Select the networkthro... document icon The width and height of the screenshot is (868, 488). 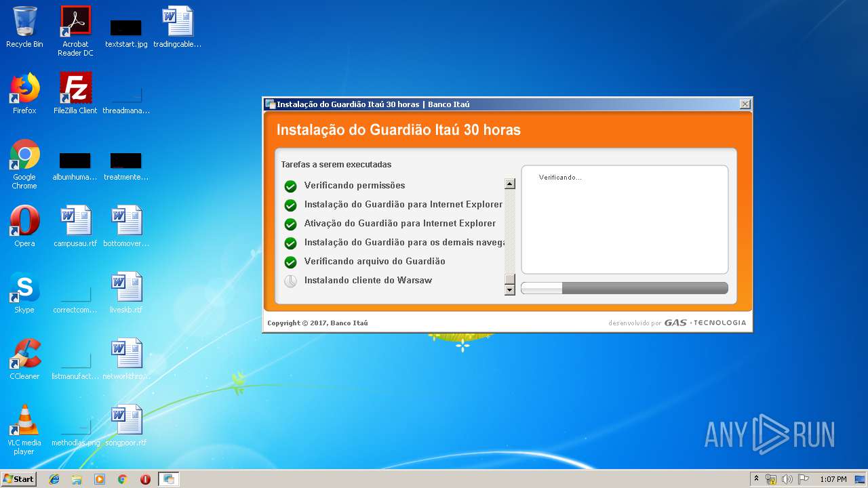click(126, 359)
